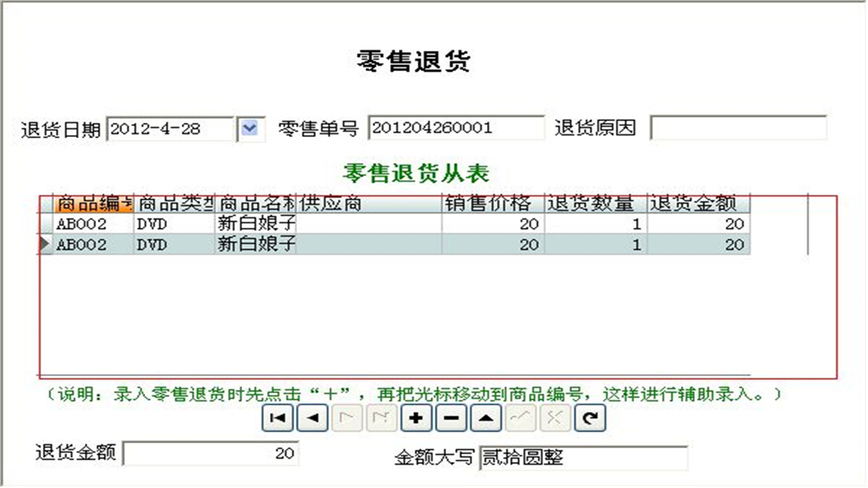The width and height of the screenshot is (868, 488).
Task: Click the 退货金额 field showing 20
Action: tap(210, 453)
